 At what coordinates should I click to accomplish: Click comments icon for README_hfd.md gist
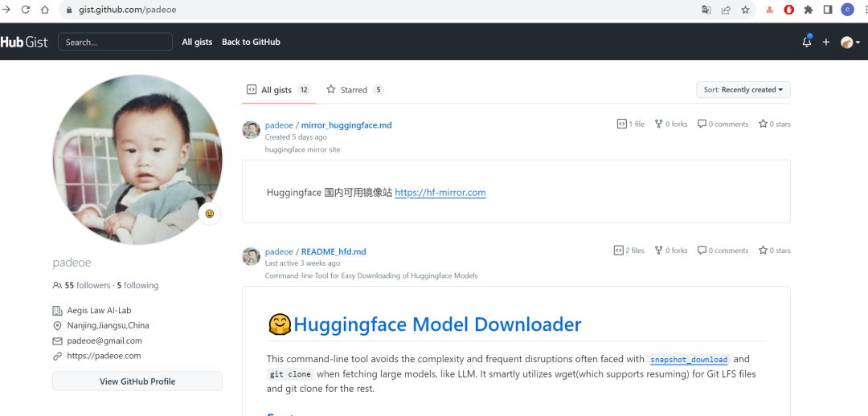coord(702,250)
